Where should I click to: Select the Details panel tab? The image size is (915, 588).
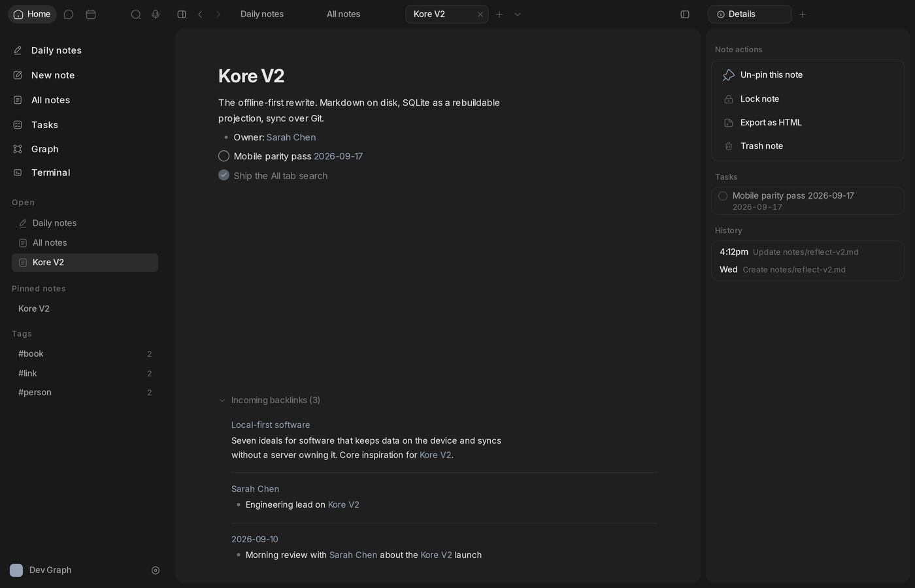click(750, 14)
